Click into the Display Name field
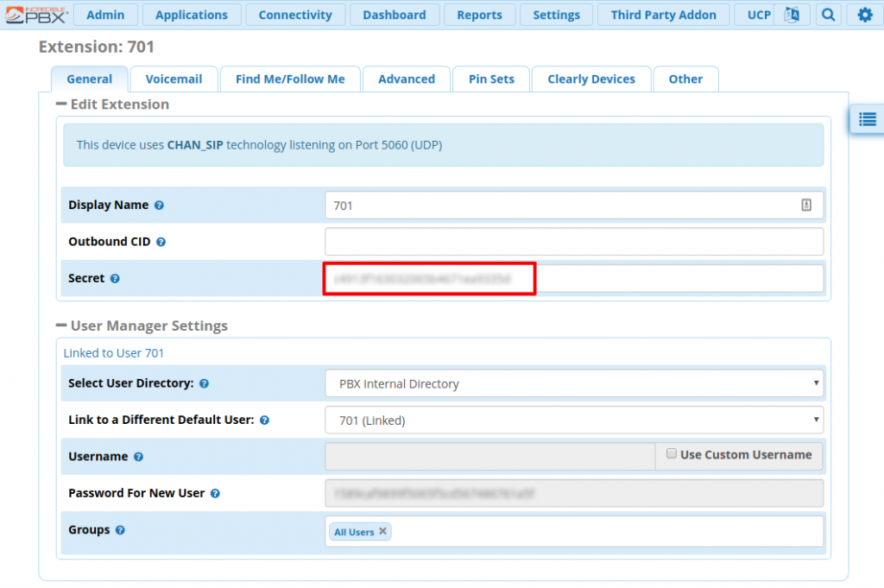884x588 pixels. tap(574, 205)
